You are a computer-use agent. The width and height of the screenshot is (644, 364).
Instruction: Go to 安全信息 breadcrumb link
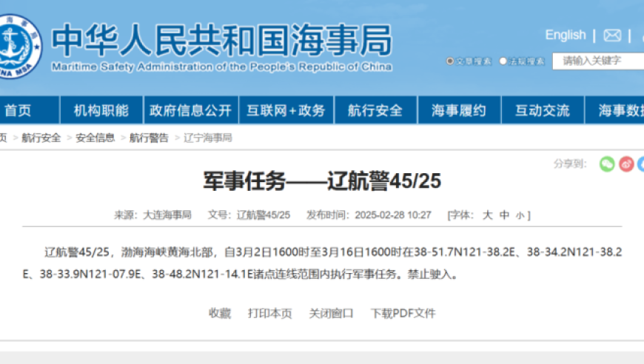[x=95, y=138]
